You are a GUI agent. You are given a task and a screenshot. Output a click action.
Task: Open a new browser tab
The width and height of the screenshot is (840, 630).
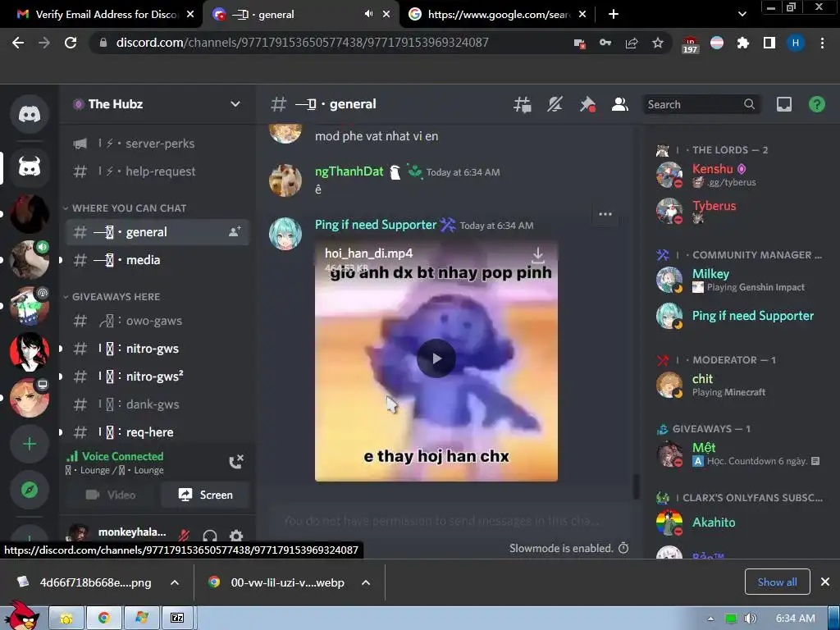tap(614, 15)
